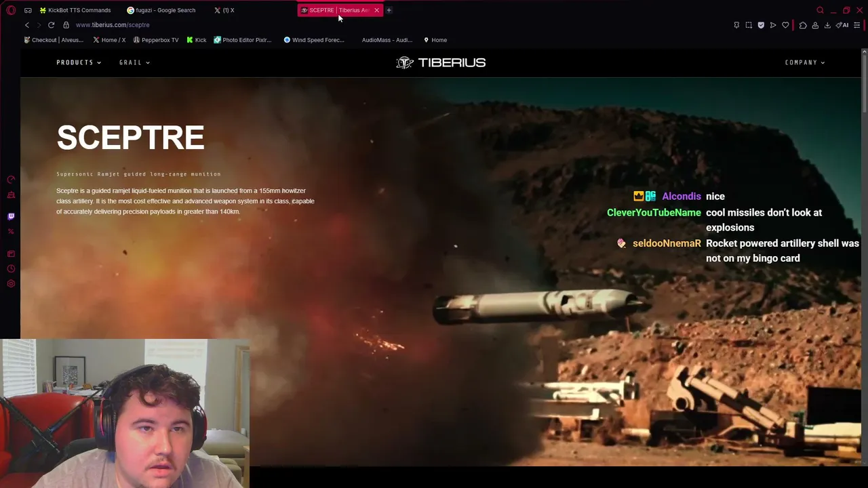Open the Kick bookmark
The height and width of the screenshot is (488, 868).
pos(197,40)
